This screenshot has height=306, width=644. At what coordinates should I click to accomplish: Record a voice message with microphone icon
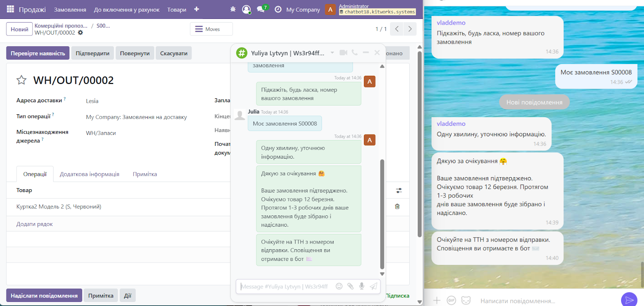362,286
